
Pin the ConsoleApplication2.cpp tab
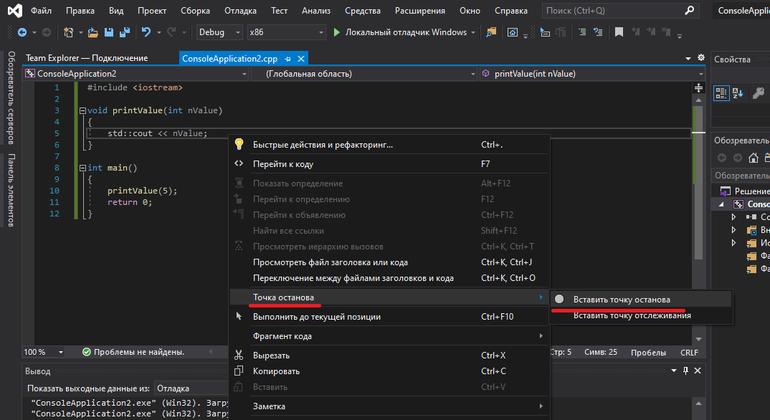(x=288, y=59)
